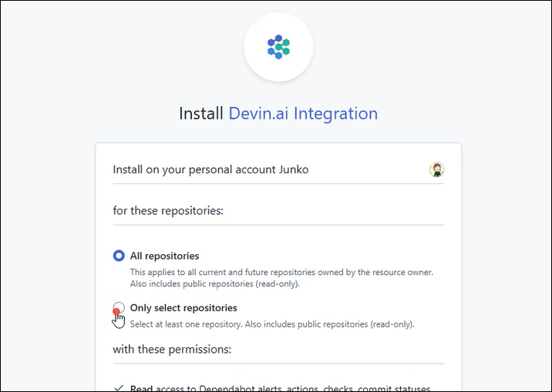Click the "with these permissions:" heading
Screen dimensions: 552x392
[x=172, y=350]
